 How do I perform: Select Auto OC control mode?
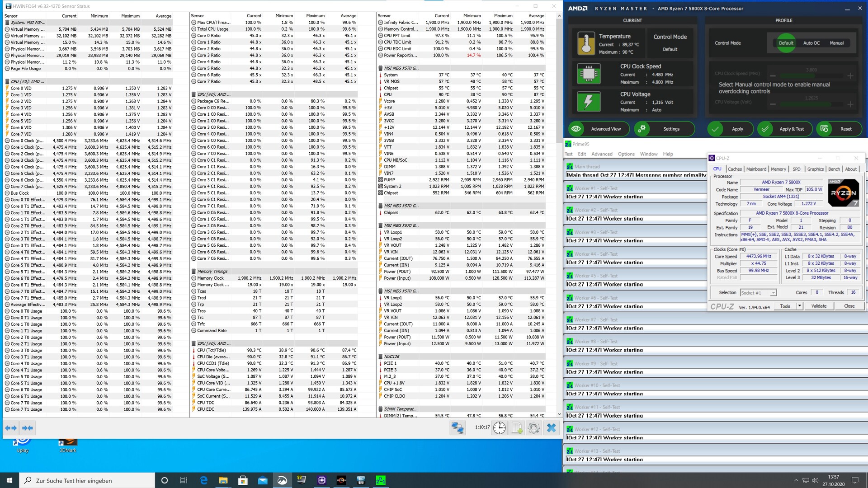[811, 43]
